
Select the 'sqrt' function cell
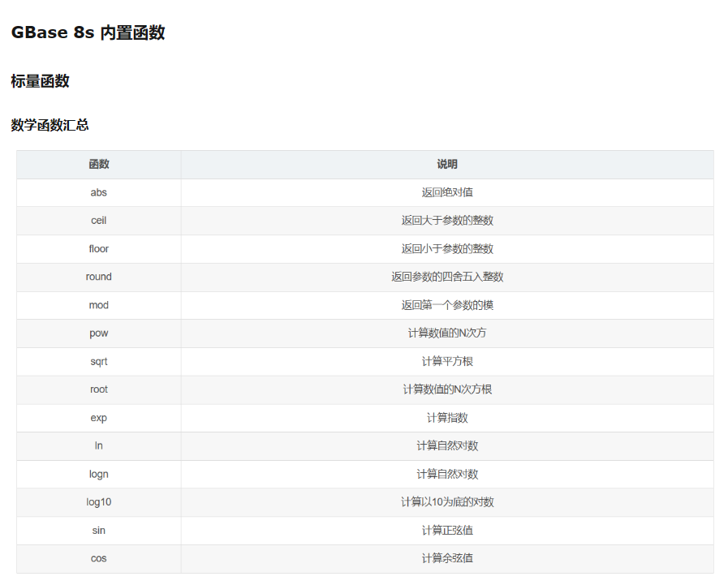tap(99, 361)
